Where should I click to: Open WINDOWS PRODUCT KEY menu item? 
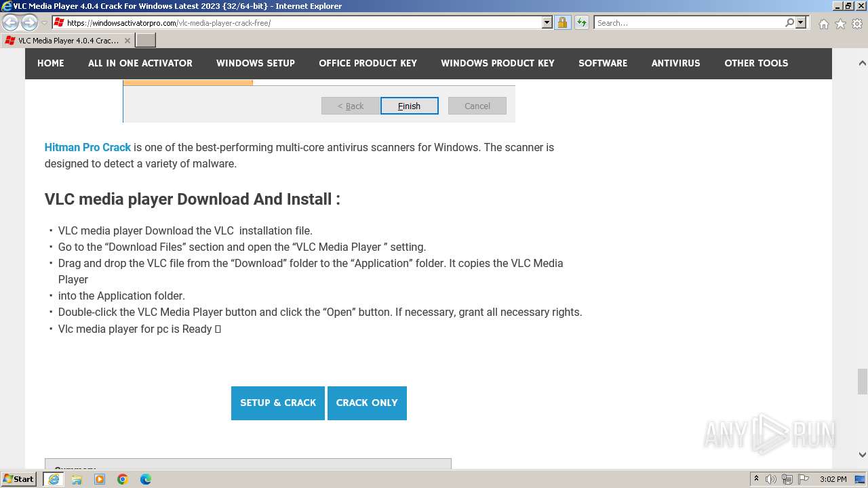[498, 63]
